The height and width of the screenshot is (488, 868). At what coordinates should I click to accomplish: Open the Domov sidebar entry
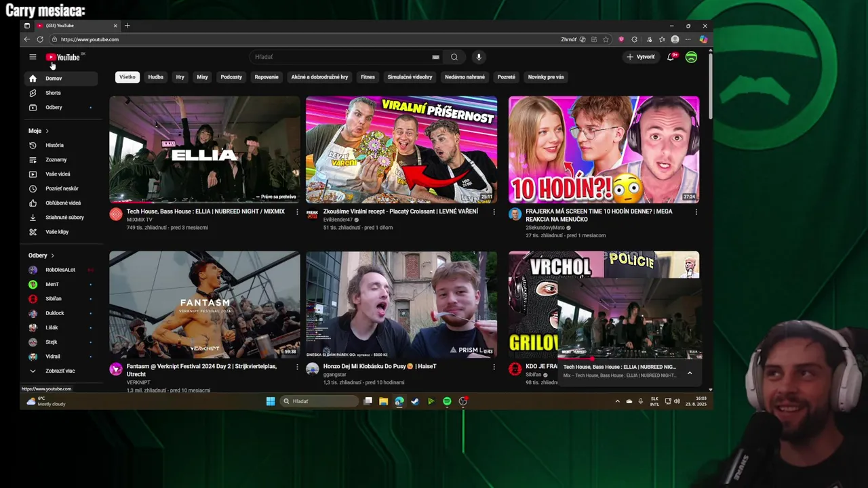[62, 79]
